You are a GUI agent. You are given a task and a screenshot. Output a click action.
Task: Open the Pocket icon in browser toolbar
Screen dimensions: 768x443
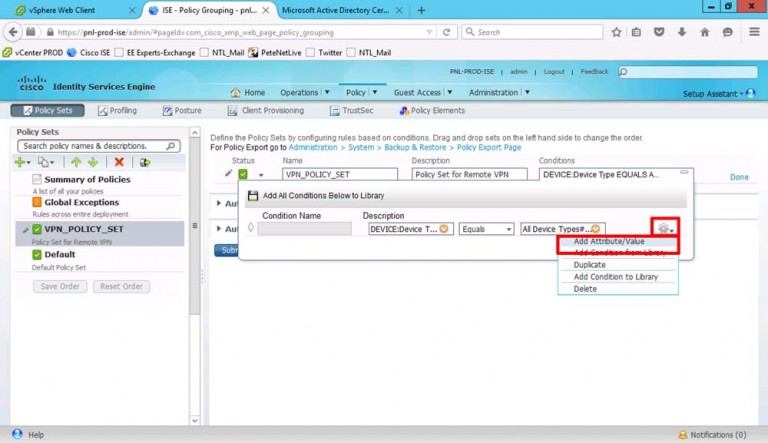[659, 32]
